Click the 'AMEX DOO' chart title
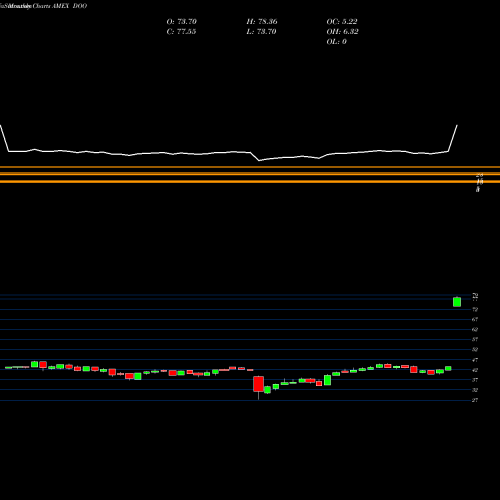Viewport: 500px width, 500px height. (70, 6)
